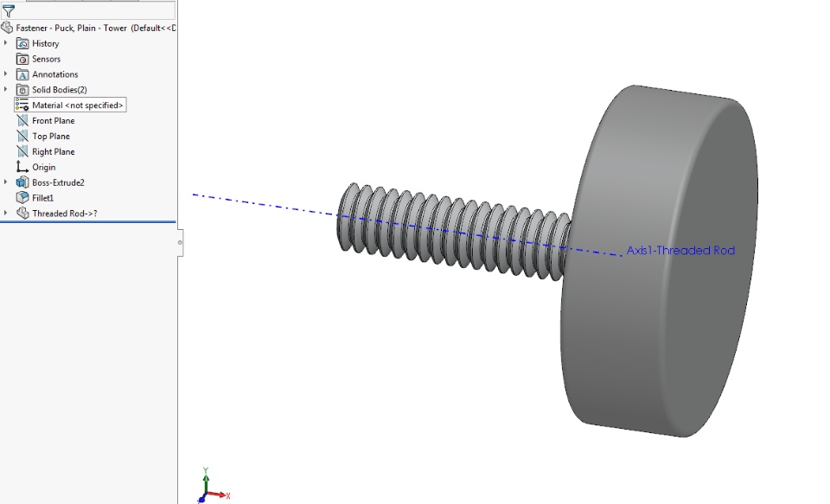Select Solid Bodies(2) label in the tree
The height and width of the screenshot is (504, 830).
[60, 89]
